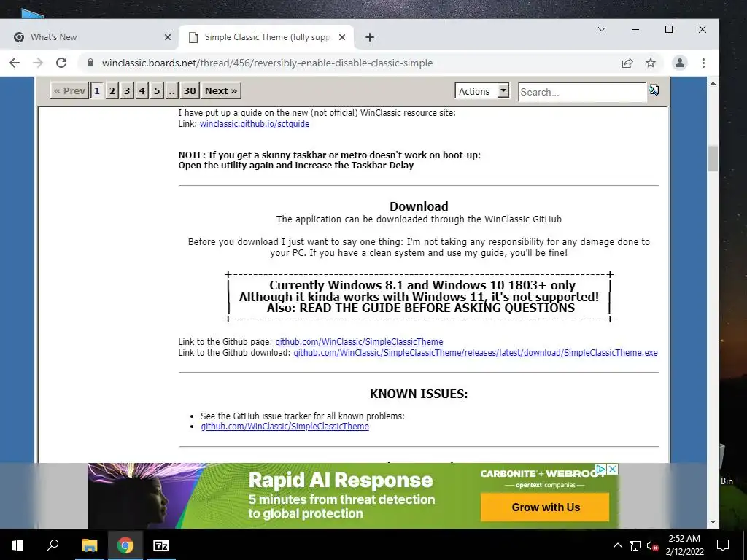747x560 pixels.
Task: Go to thread page 4
Action: (142, 90)
